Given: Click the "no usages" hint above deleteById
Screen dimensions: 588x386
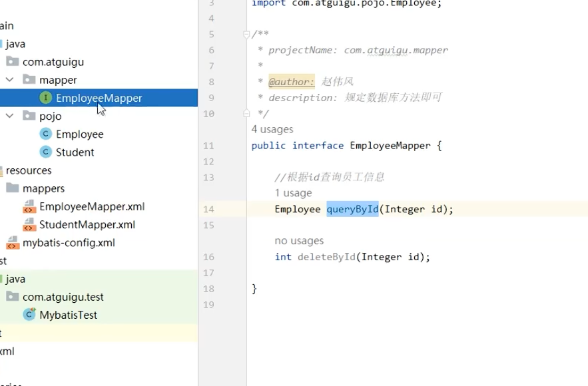Looking at the screenshot, I should pyautogui.click(x=299, y=241).
